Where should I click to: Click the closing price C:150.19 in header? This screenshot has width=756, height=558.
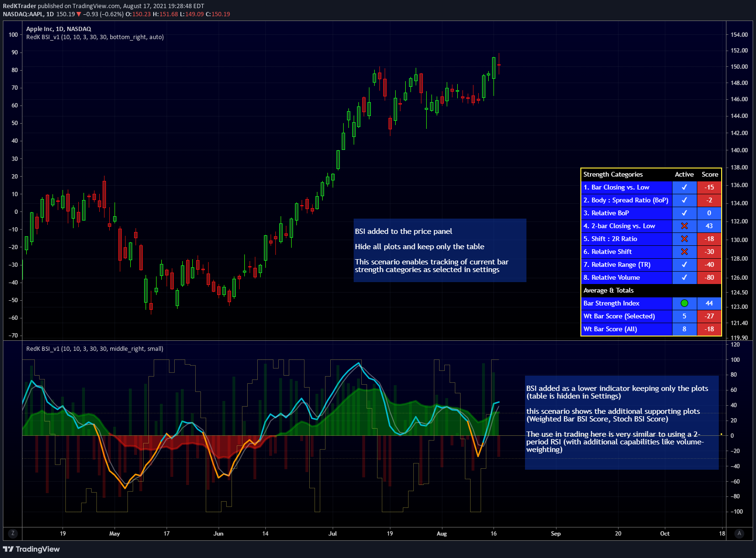click(x=218, y=14)
